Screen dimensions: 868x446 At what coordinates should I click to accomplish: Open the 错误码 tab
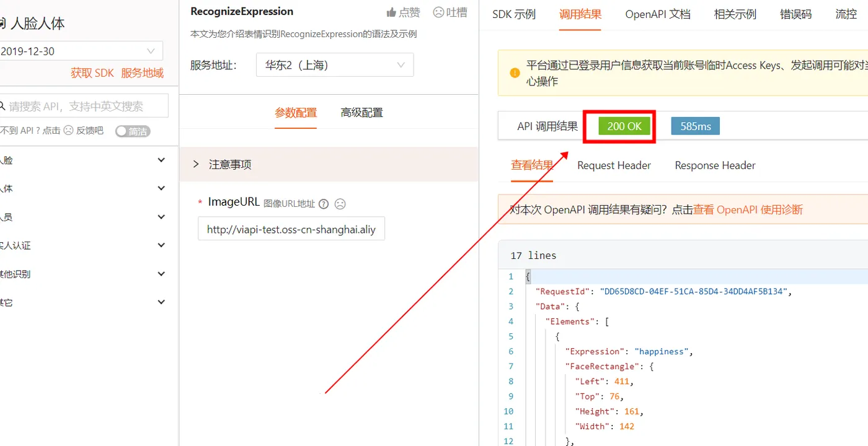pos(796,14)
